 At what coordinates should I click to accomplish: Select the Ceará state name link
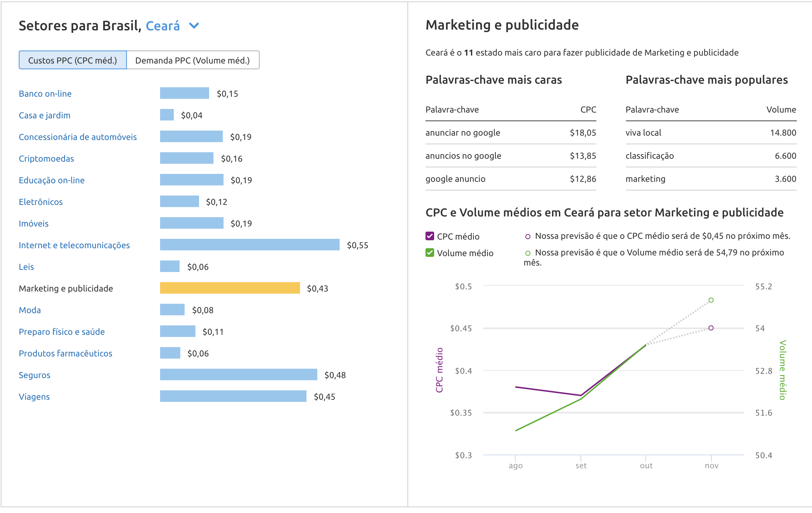click(x=163, y=26)
